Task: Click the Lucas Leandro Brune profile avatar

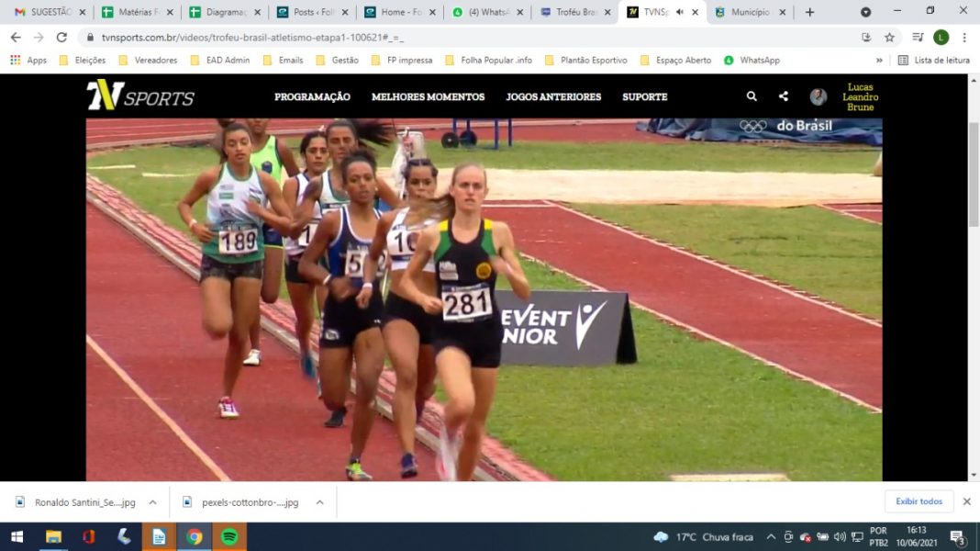Action: pos(819,96)
